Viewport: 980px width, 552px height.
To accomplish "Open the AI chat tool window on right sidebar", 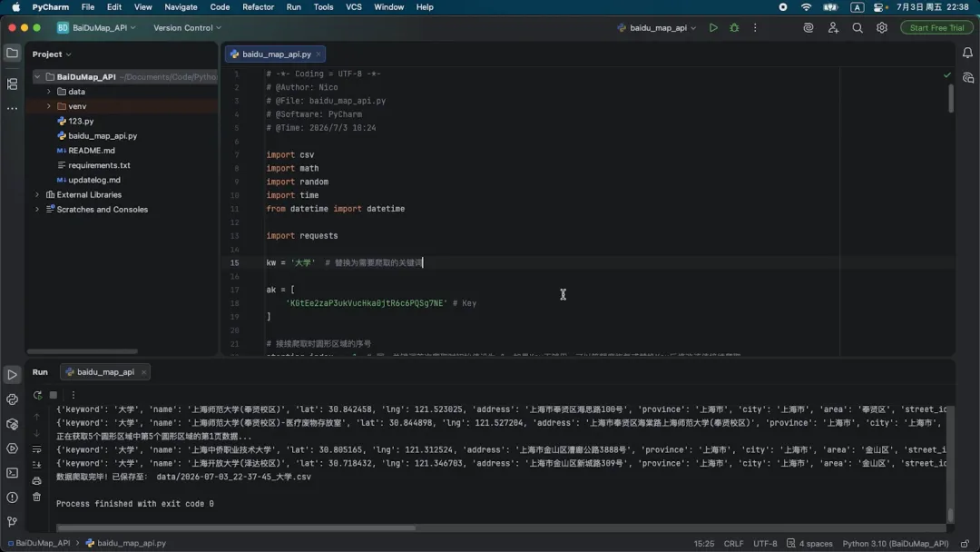I will (x=967, y=78).
